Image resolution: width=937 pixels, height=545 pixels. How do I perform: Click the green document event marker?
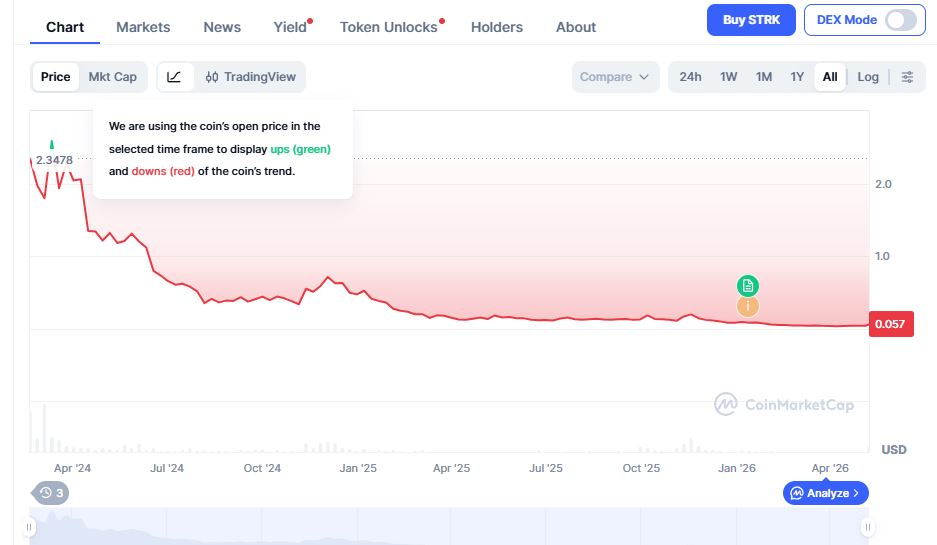[748, 286]
